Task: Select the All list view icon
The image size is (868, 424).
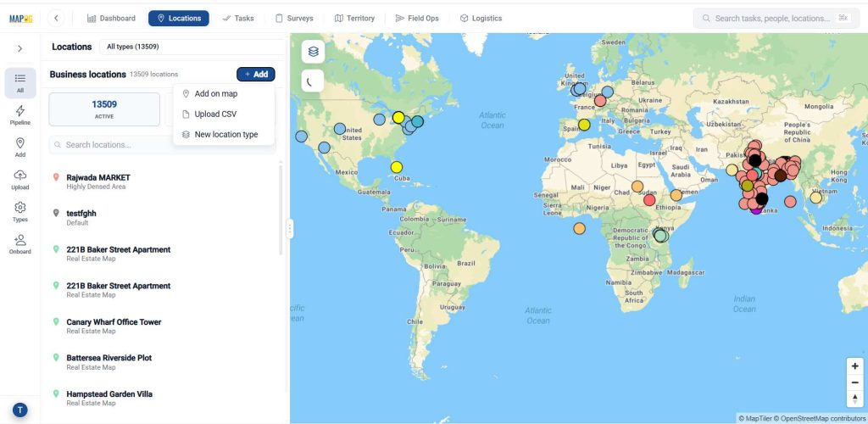Action: point(20,83)
